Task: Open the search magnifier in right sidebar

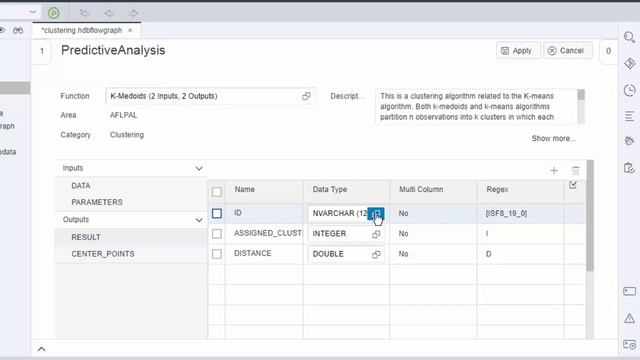Action: coord(629,38)
